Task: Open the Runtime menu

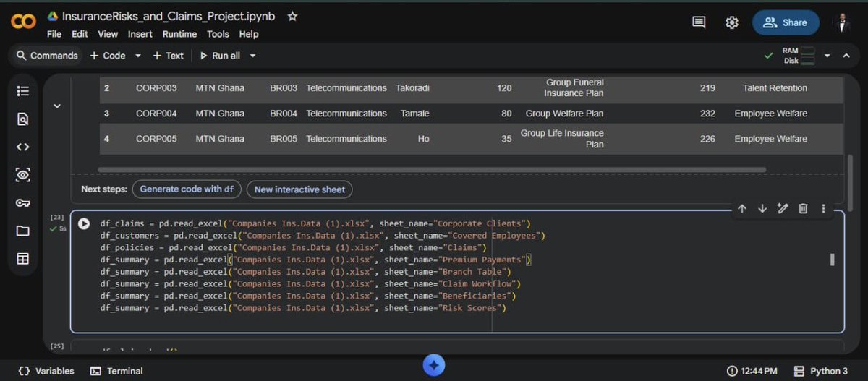Action: coord(179,34)
